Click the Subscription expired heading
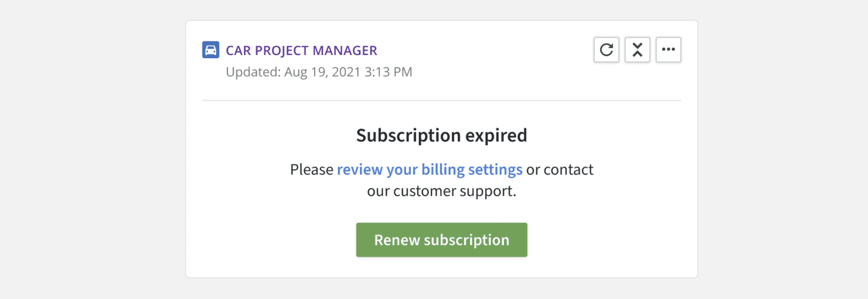The image size is (868, 299). 442,135
